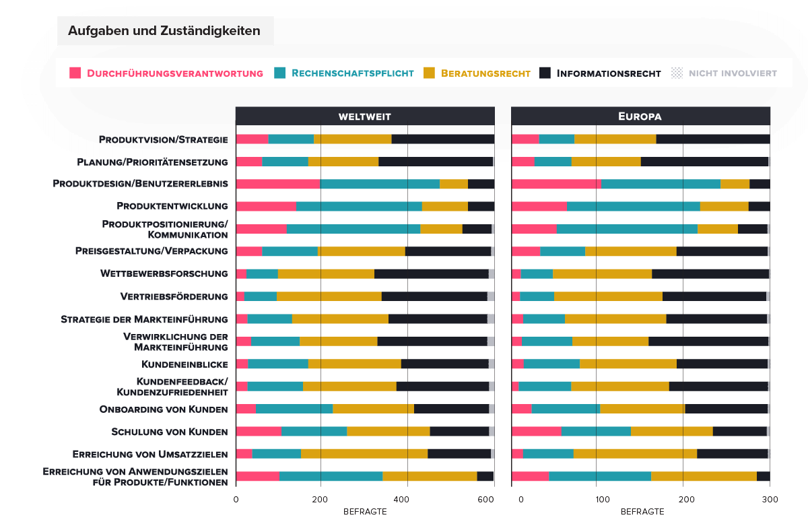Click the Verwirklichung der Markteinführung label
The width and height of the screenshot is (808, 532).
coord(176,341)
